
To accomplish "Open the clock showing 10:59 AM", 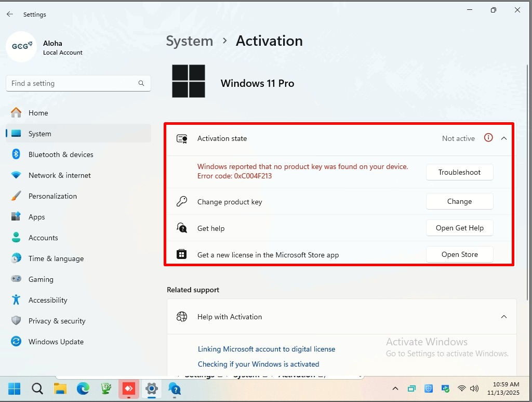I will click(x=503, y=388).
